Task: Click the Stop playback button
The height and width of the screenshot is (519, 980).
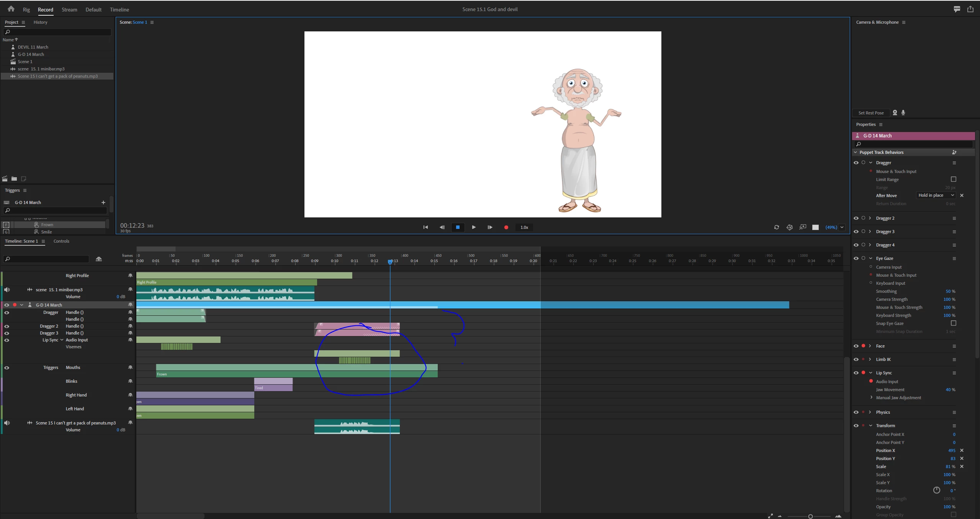Action: point(458,227)
